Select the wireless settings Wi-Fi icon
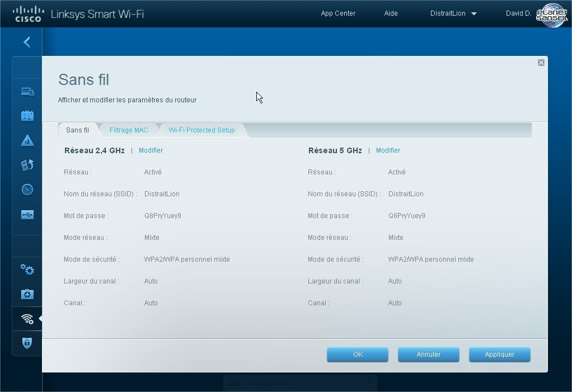Image resolution: width=572 pixels, height=392 pixels. [x=27, y=319]
